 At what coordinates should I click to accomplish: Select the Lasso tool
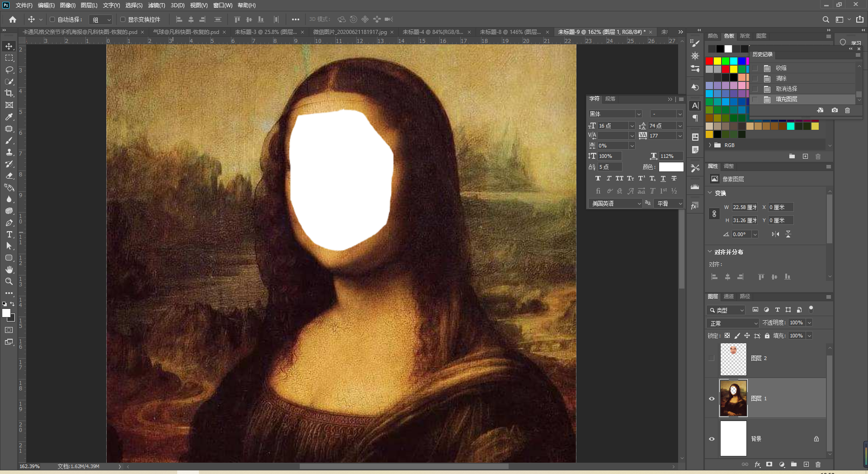(x=9, y=70)
